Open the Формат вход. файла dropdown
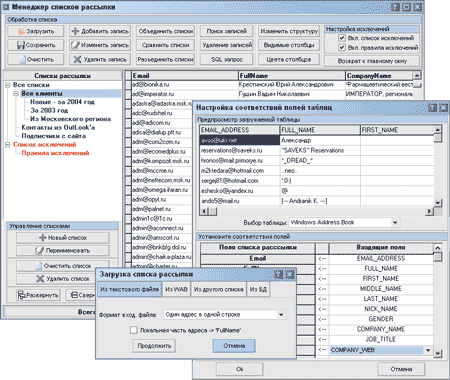Image resolution: width=450 pixels, height=380 pixels. [281, 314]
